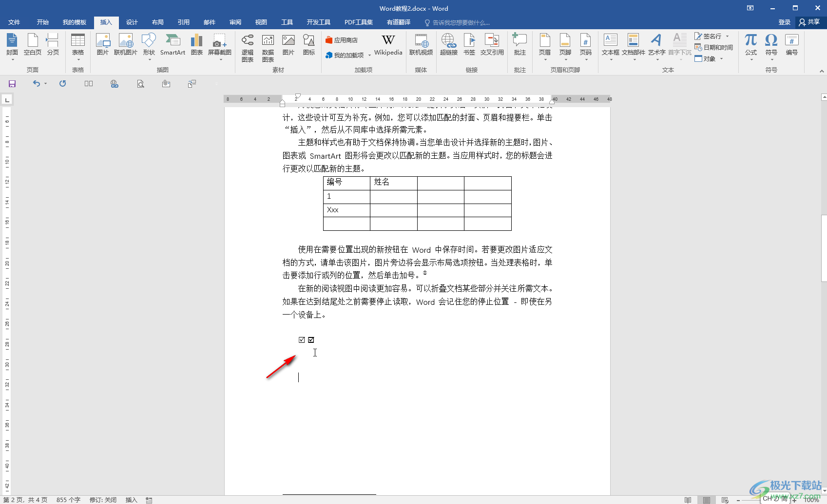Open the App Store (应用商店) add-ins
The height and width of the screenshot is (504, 827).
(342, 40)
